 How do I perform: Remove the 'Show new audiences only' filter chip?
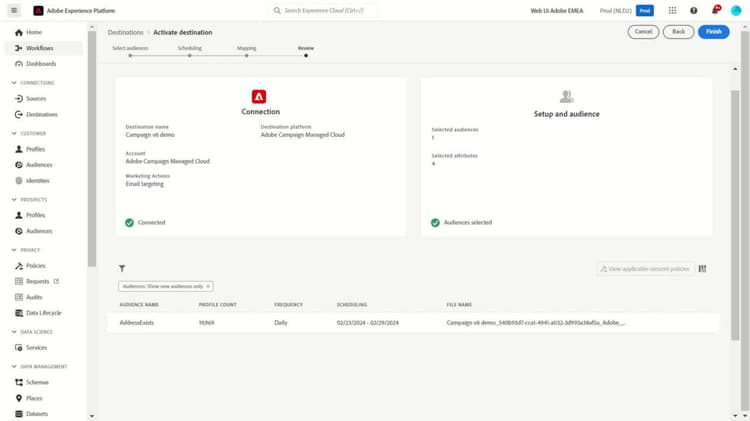click(208, 286)
